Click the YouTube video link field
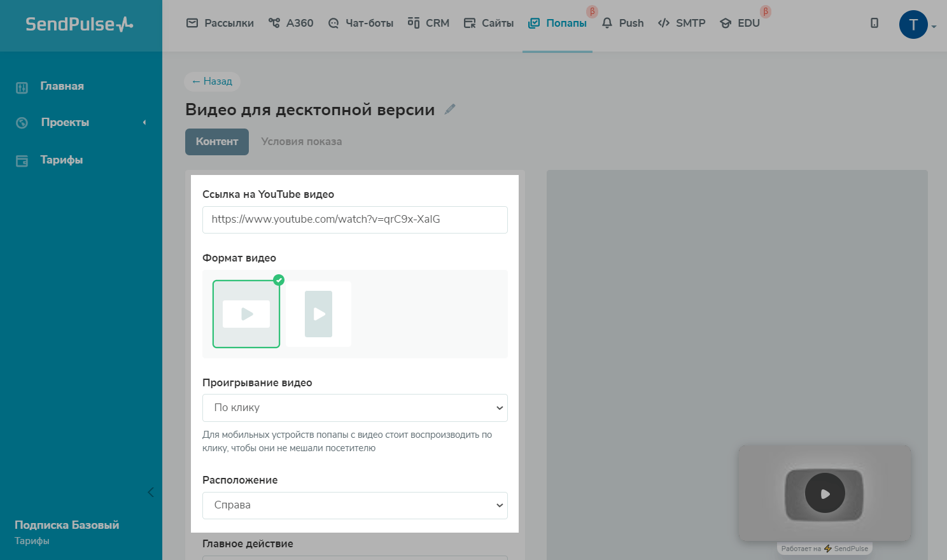This screenshot has width=947, height=560. pyautogui.click(x=355, y=220)
